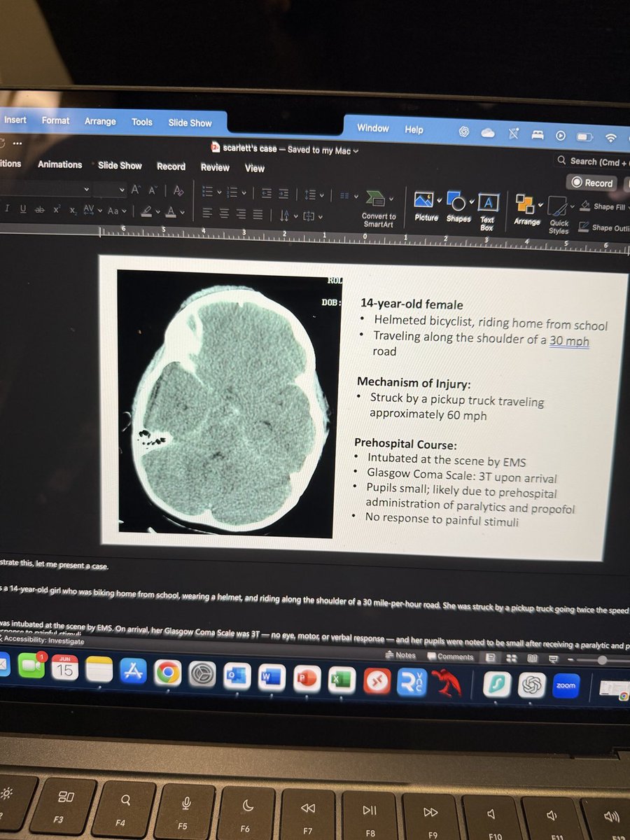Start slideshow from status bar icon
The image size is (630, 840).
553,659
